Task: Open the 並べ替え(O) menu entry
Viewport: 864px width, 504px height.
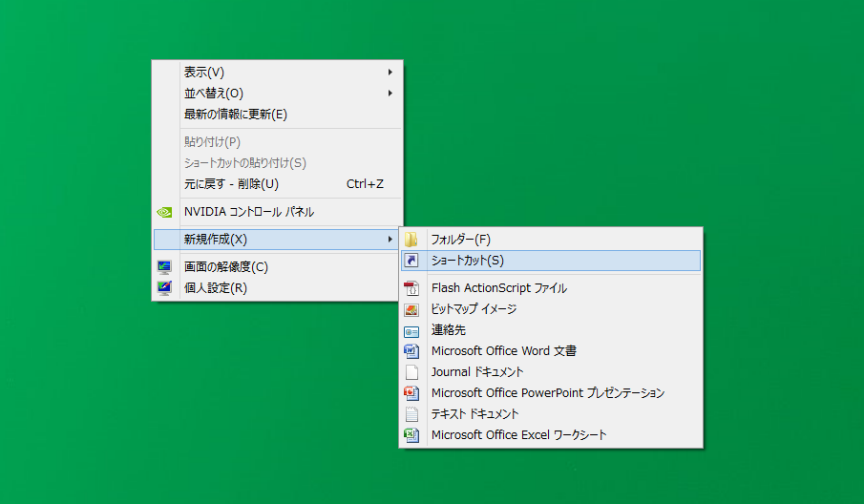Action: [x=277, y=94]
